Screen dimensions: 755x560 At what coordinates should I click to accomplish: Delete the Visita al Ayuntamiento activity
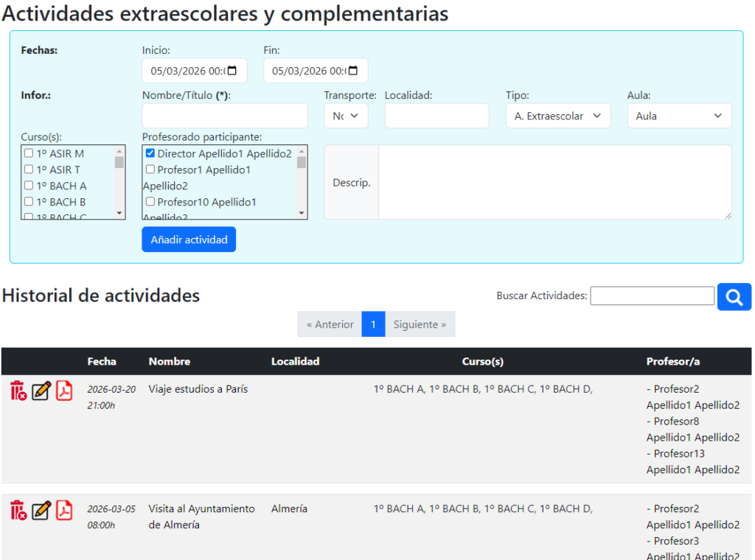[x=18, y=510]
